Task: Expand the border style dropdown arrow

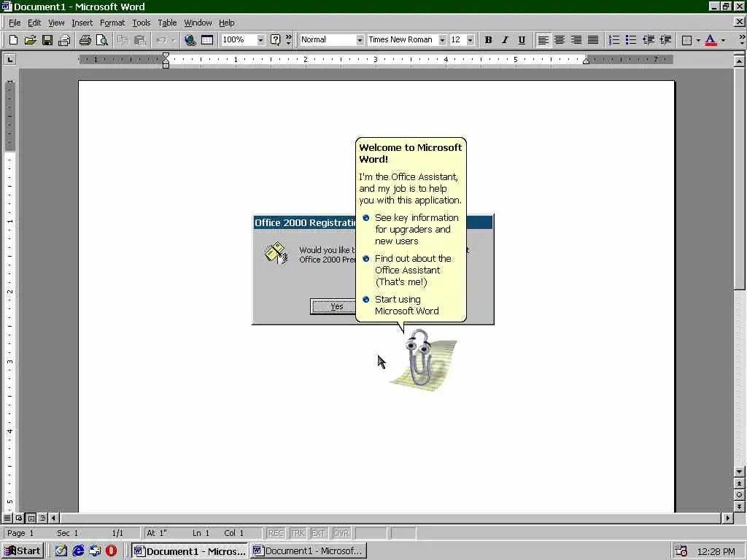Action: click(x=698, y=40)
